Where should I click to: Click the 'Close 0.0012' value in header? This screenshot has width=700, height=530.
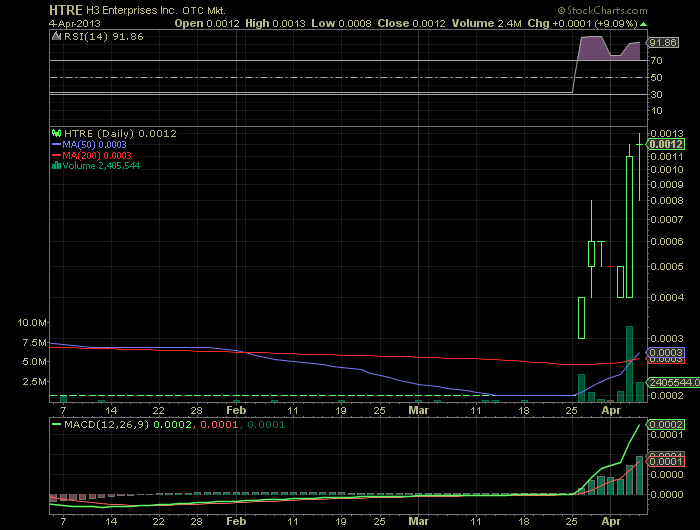tap(412, 24)
